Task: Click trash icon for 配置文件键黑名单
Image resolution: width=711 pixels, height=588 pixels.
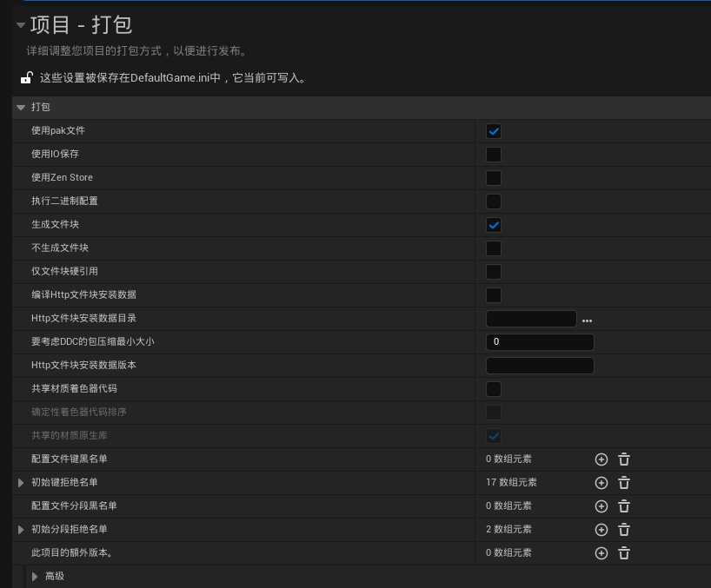Action: [623, 459]
